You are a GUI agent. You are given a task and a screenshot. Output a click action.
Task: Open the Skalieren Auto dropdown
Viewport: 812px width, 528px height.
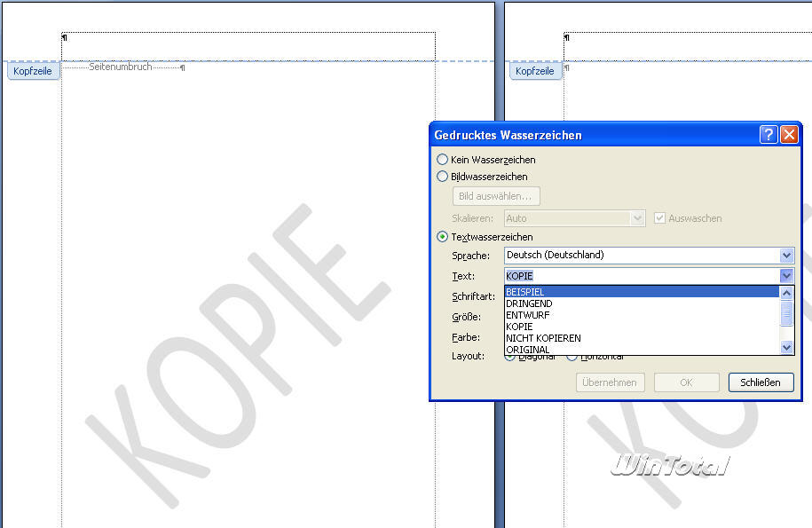click(637, 218)
